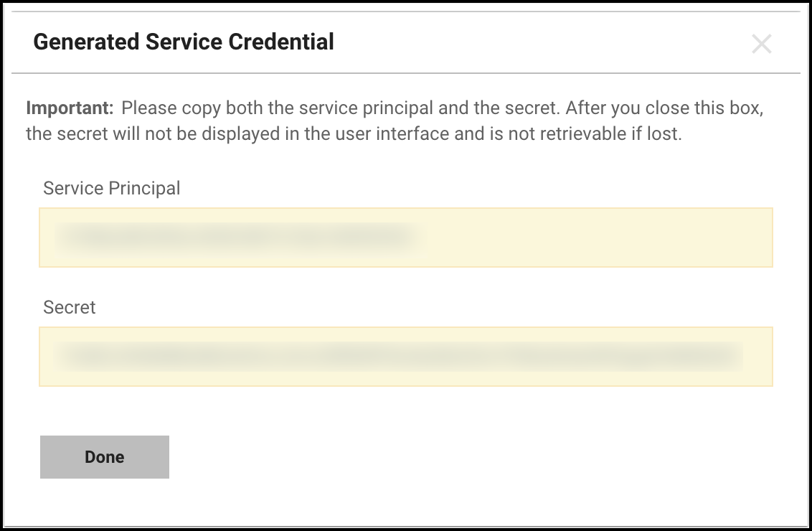812x531 pixels.
Task: Click the blurred Secret value text
Action: click(x=398, y=357)
